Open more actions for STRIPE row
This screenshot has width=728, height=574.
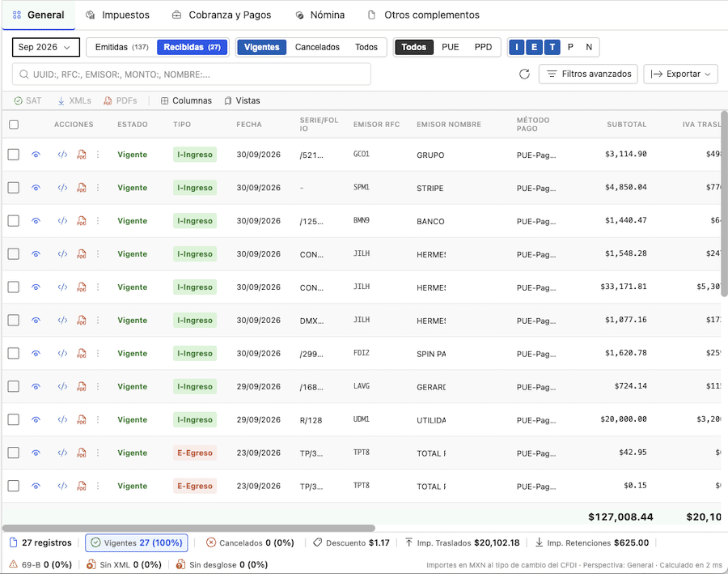tap(98, 188)
